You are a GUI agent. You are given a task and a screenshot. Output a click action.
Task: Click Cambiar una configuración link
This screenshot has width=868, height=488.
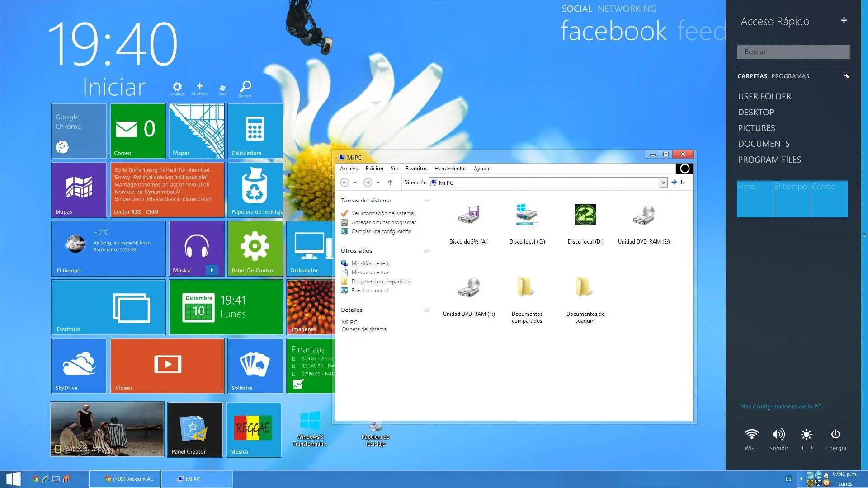pos(382,231)
